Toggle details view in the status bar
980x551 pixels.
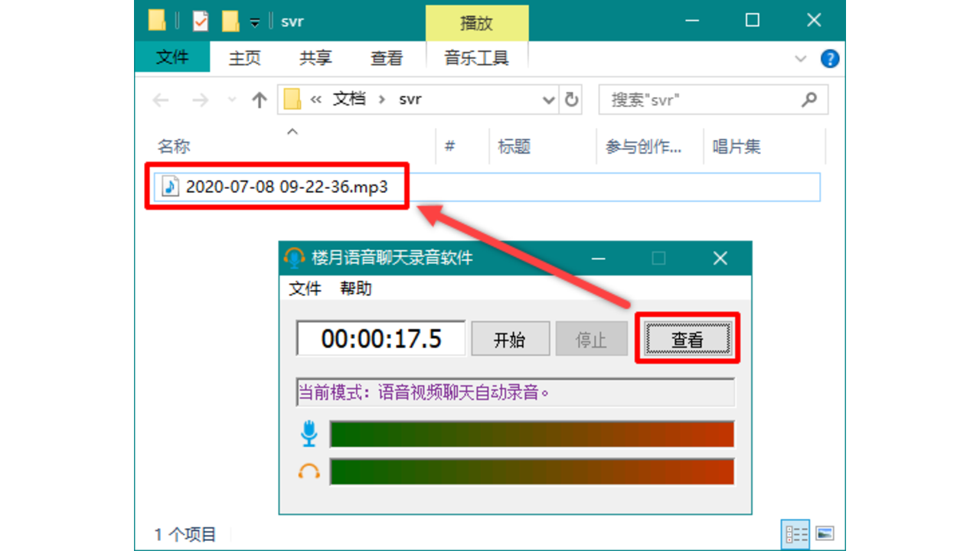pyautogui.click(x=795, y=534)
